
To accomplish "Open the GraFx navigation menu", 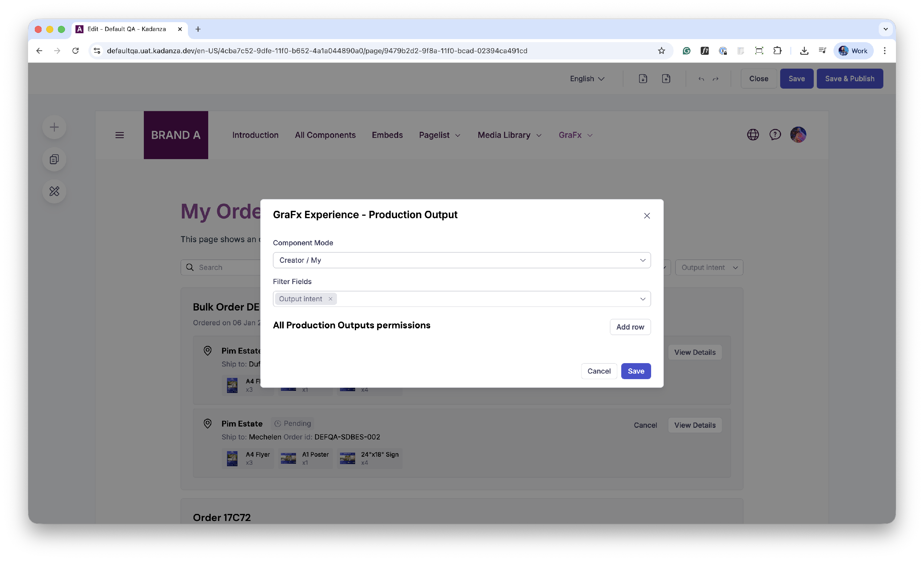I will tap(575, 135).
